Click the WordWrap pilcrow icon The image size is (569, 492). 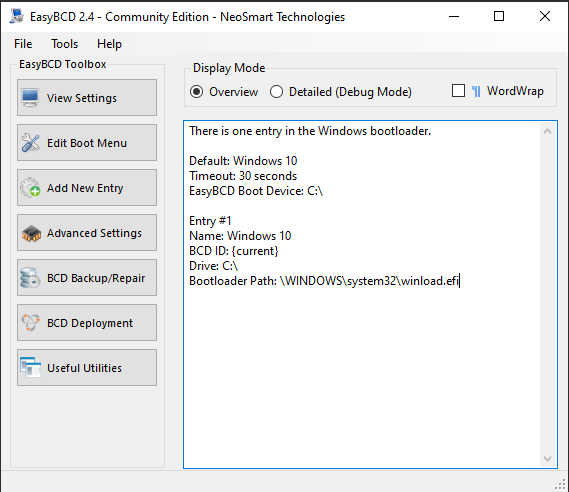coord(476,91)
